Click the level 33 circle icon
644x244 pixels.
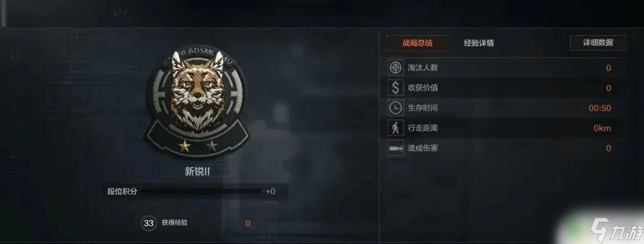(x=148, y=223)
